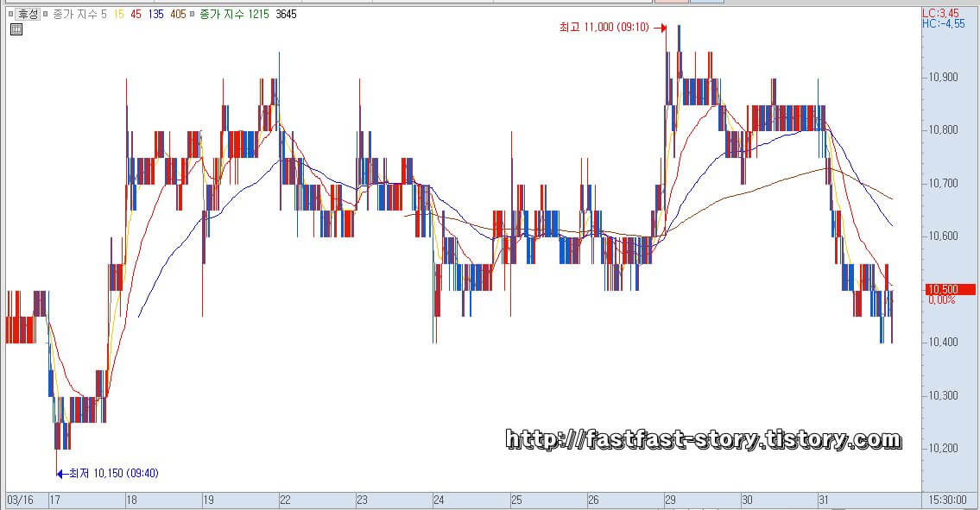
Task: Click the 10,300 price axis label
Action: pyautogui.click(x=943, y=395)
